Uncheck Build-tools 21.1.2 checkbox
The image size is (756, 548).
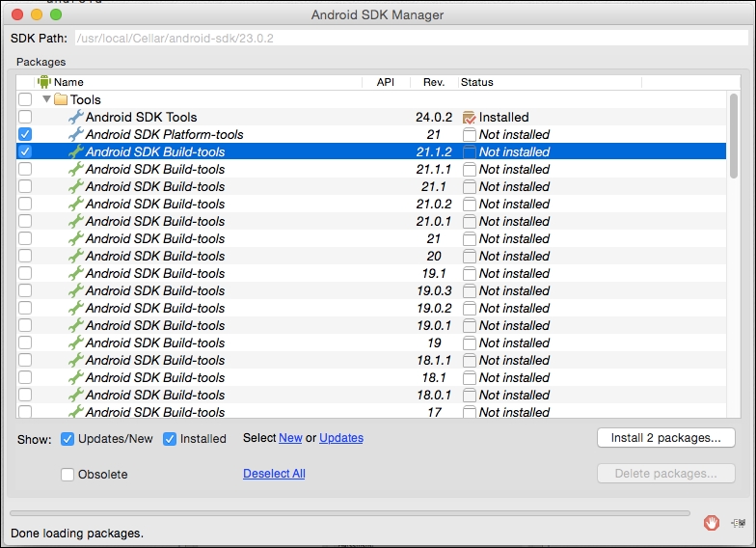25,151
